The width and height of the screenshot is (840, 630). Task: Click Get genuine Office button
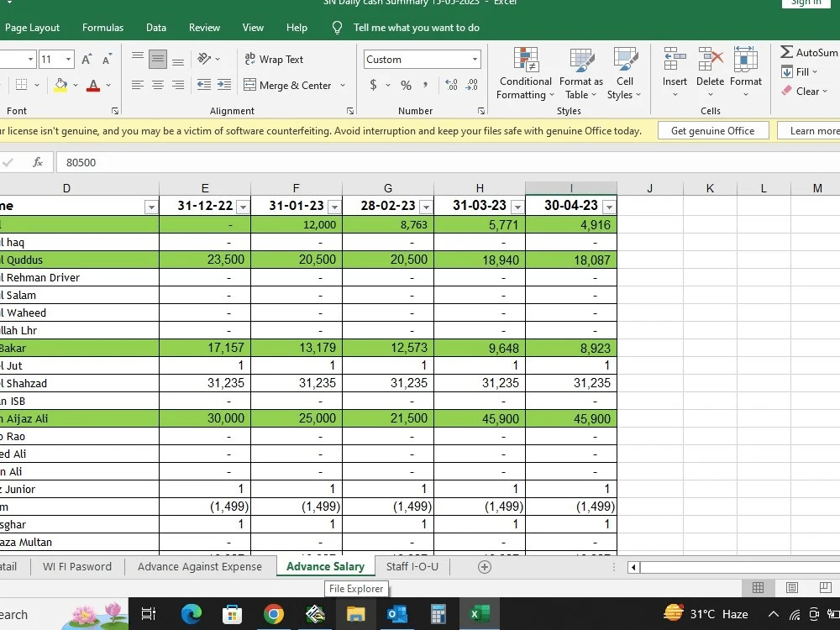712,131
